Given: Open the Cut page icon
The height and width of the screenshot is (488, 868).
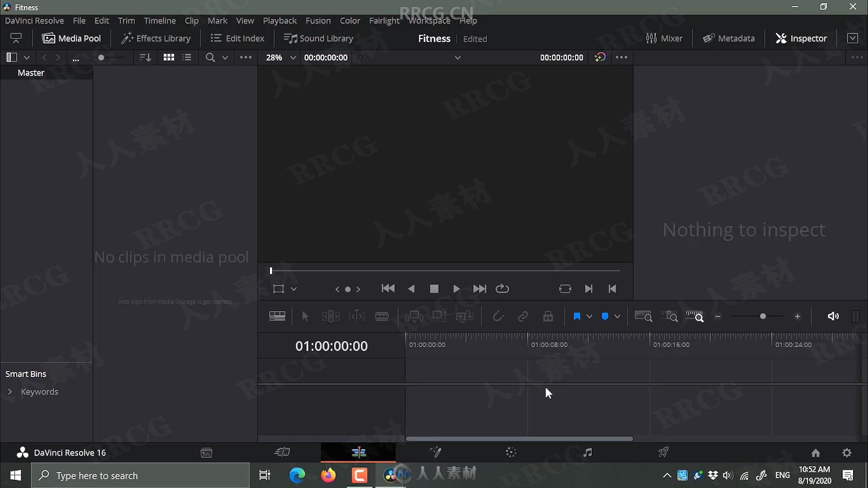Looking at the screenshot, I should pyautogui.click(x=283, y=452).
